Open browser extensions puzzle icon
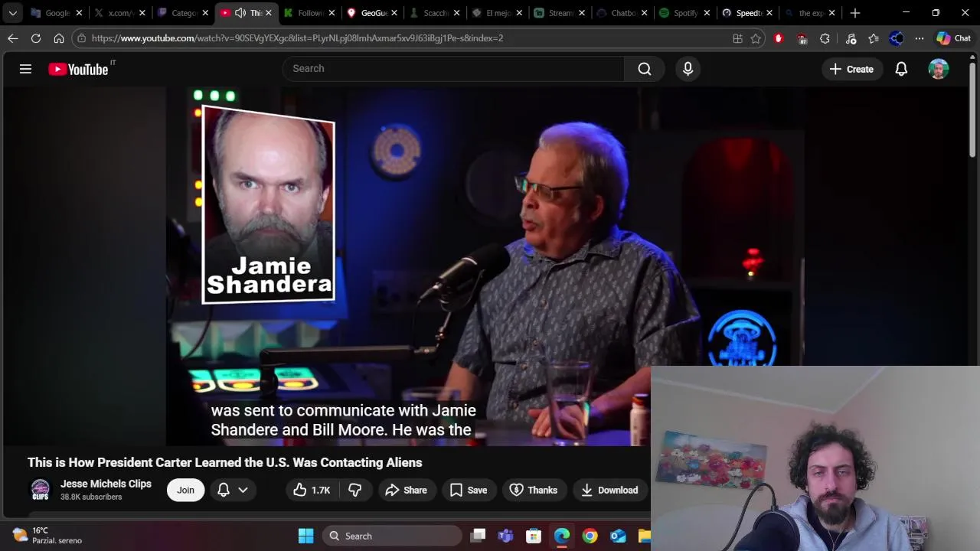The image size is (980, 551). (x=825, y=38)
